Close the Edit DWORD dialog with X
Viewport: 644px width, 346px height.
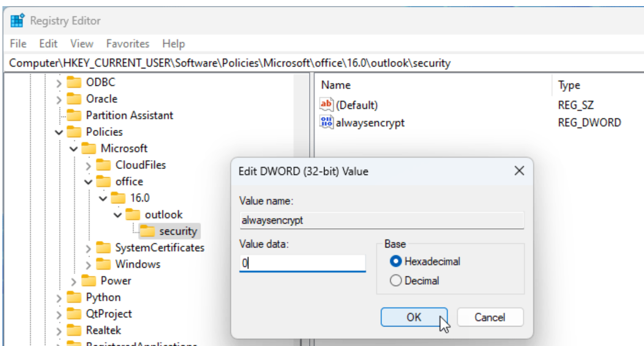point(519,170)
